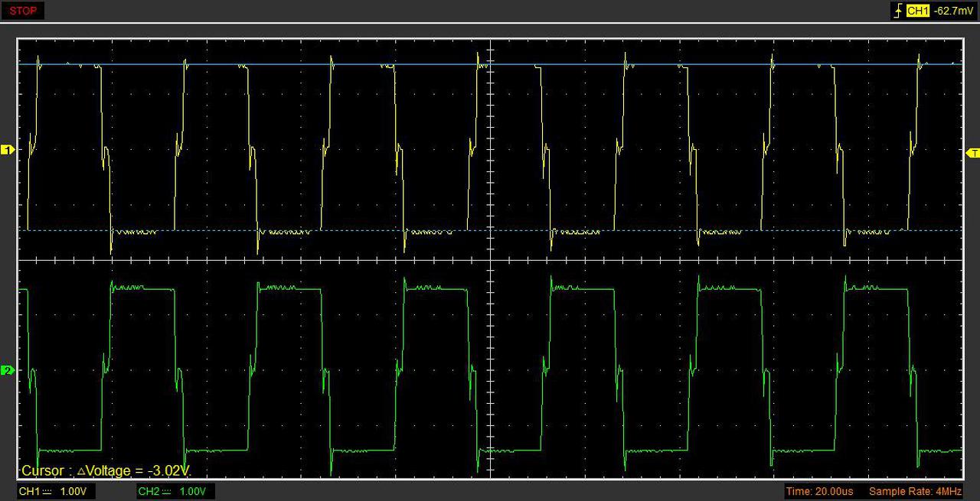Select the yellow channel 1 ground marker
Image resolution: width=980 pixels, height=501 pixels.
tap(8, 150)
